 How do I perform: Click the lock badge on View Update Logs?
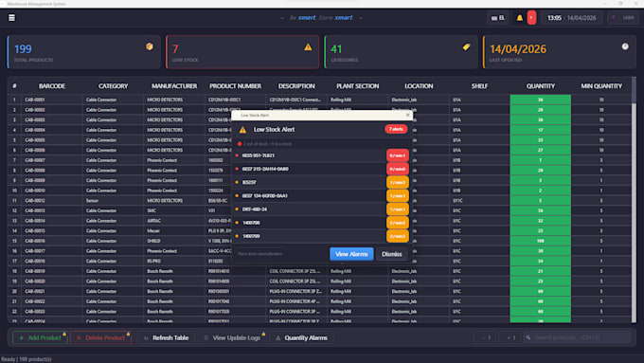[263, 334]
